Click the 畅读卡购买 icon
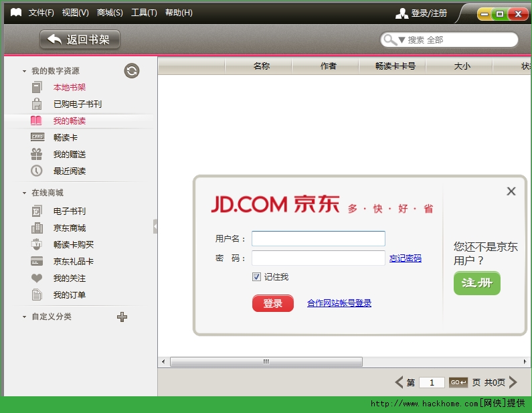Viewport: 532px width, 413px height. point(37,244)
